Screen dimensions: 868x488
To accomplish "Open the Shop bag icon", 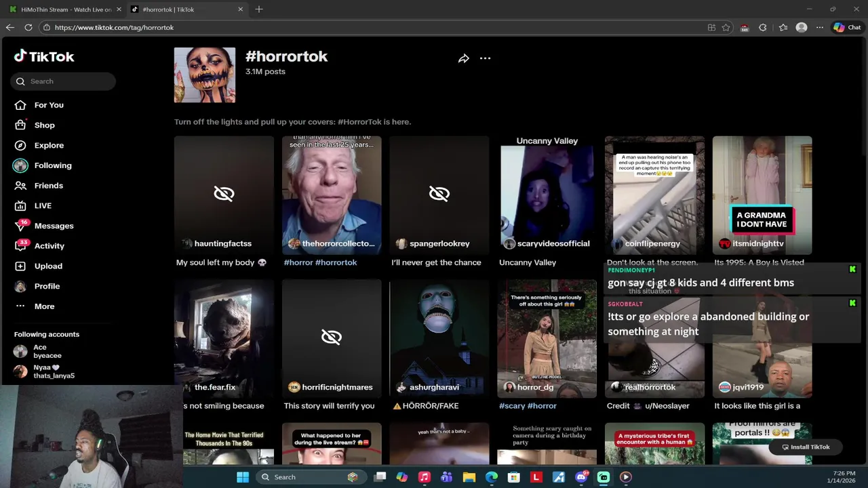I will point(20,125).
